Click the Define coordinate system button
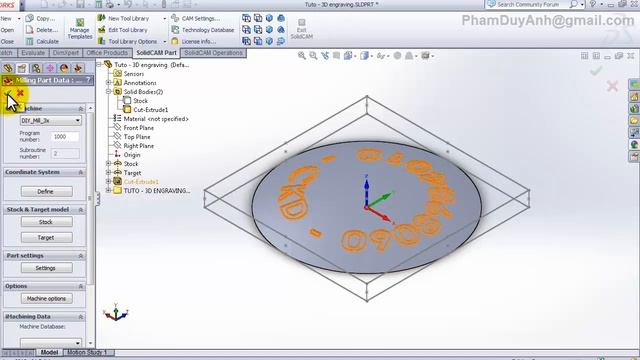Viewport: 640px width, 360px height. [47, 191]
